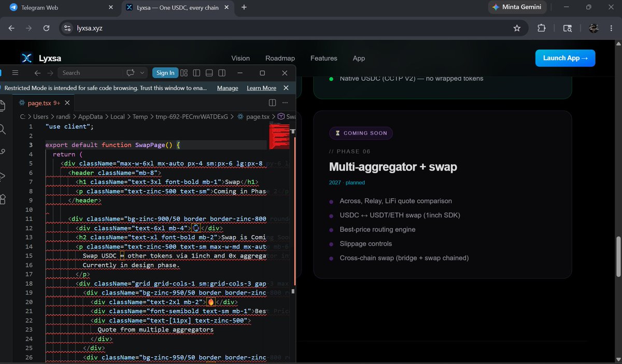Open the VS Code hamburger menu
622x364 pixels.
(x=15, y=73)
